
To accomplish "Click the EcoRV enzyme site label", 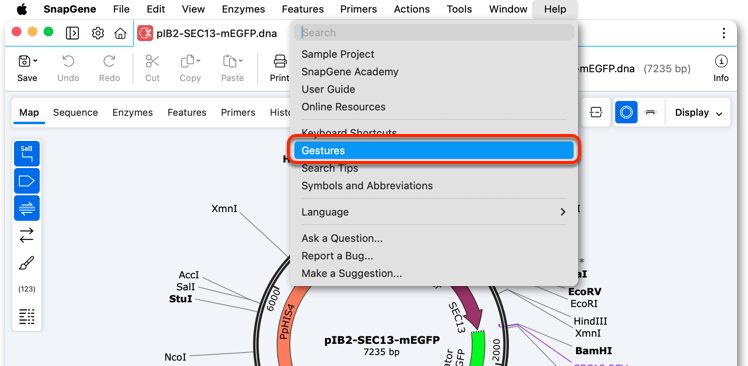I will click(x=585, y=292).
